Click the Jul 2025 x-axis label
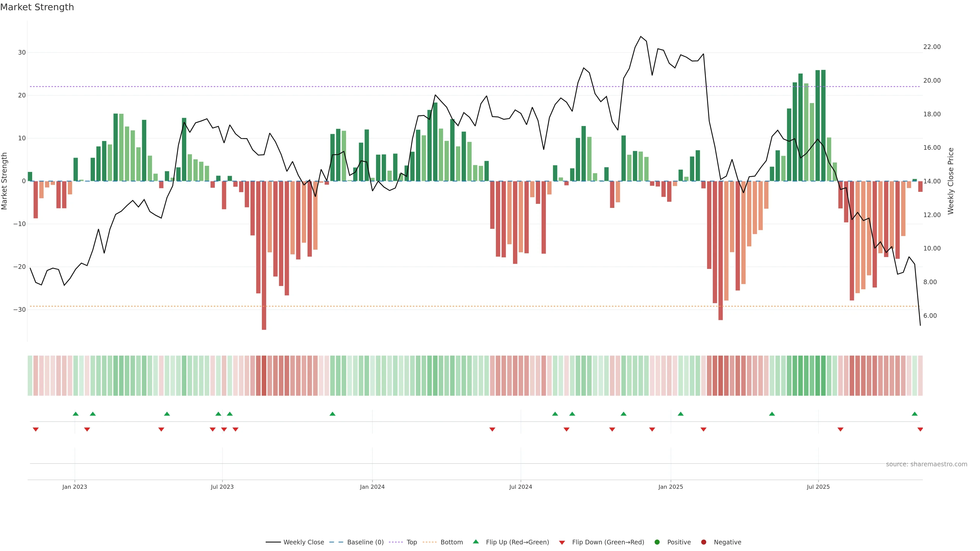 [x=818, y=487]
